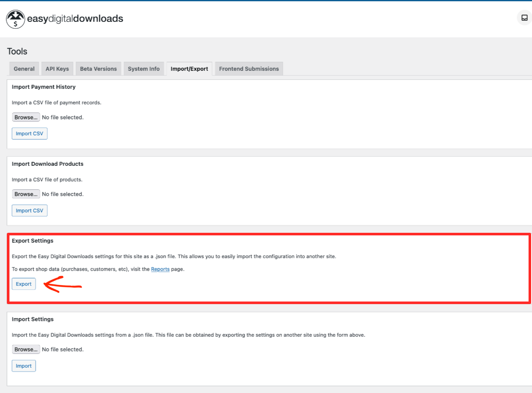
Task: Click the Export button in Export Settings
Action: [x=24, y=284]
